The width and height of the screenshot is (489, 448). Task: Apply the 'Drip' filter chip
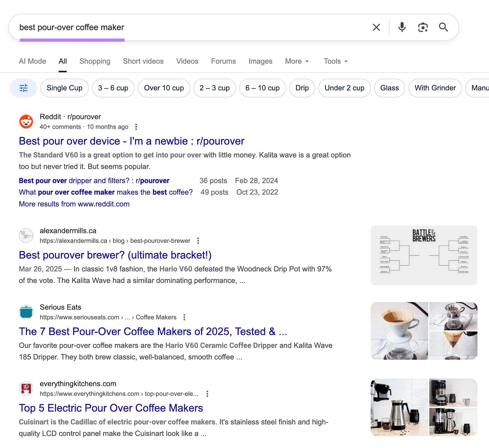point(302,88)
